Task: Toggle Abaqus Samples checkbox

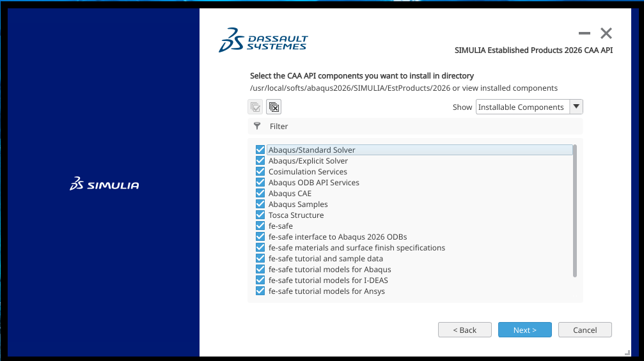Action: (x=260, y=204)
